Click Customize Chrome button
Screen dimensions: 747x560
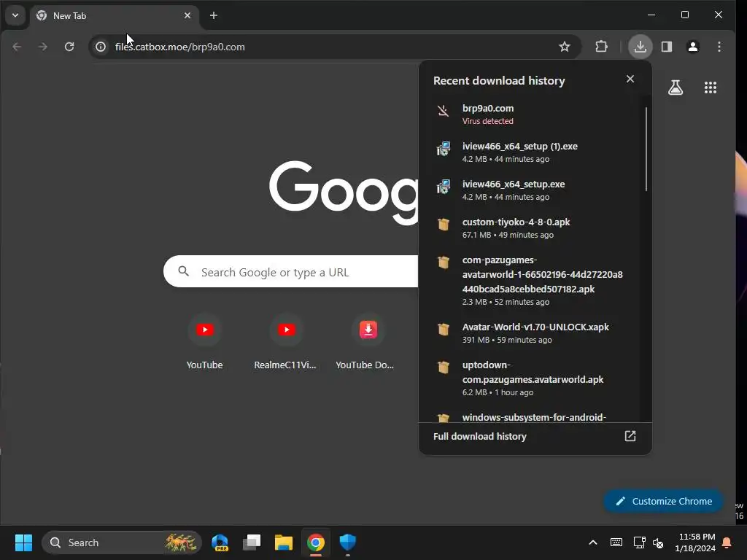(663, 501)
